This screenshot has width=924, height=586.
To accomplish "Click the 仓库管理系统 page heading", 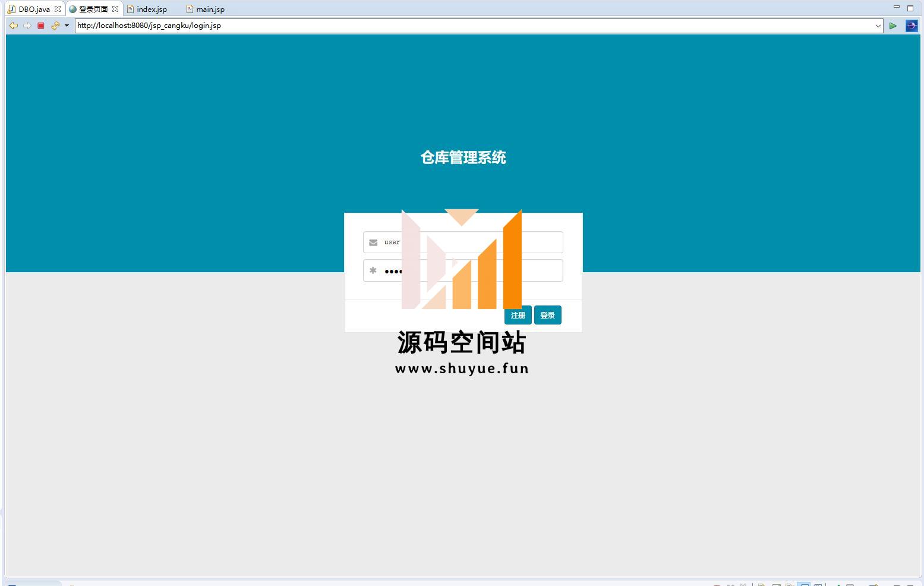I will 463,157.
